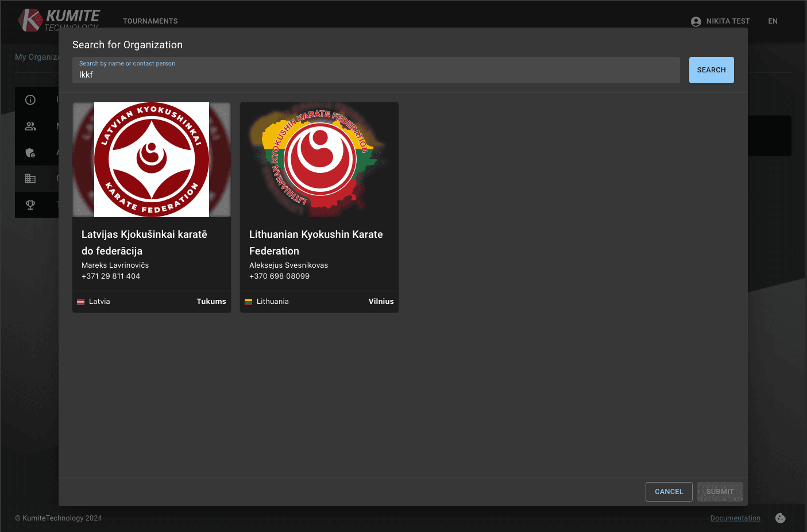This screenshot has width=807, height=532.
Task: Select the organization building icon in the sidebar
Action: [30, 178]
